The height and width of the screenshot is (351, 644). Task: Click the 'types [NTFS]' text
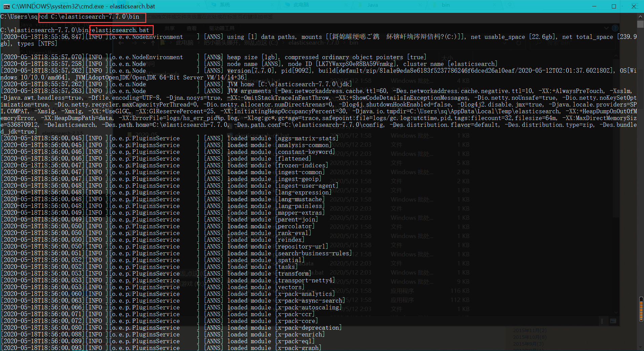tap(37, 44)
